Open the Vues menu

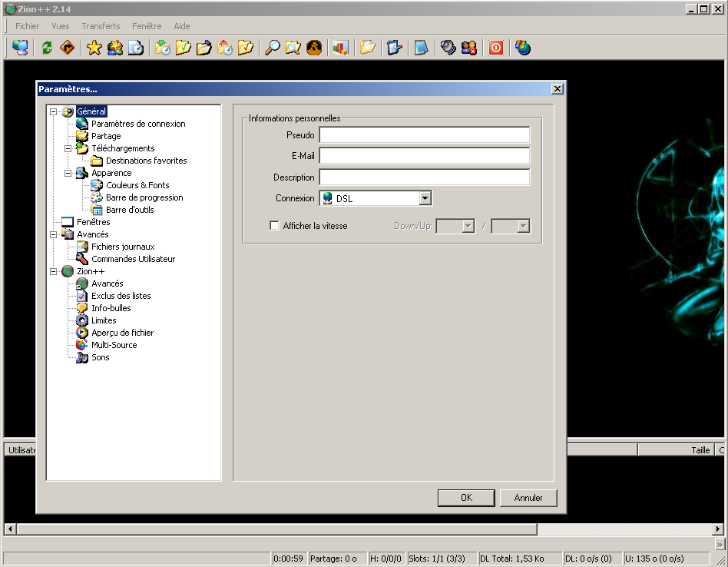click(x=61, y=26)
